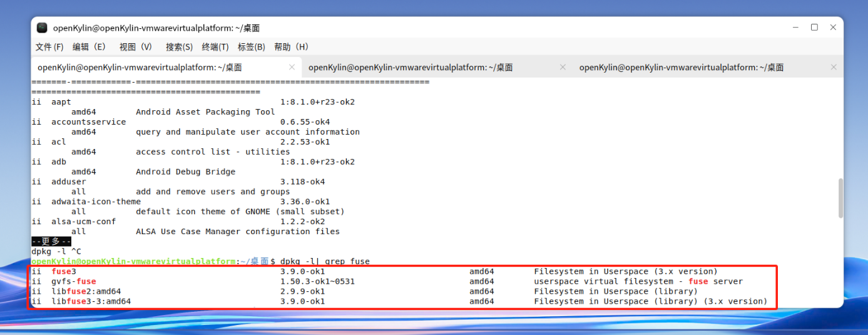Open the 帮助(H) menu
868x335 pixels.
click(x=292, y=47)
